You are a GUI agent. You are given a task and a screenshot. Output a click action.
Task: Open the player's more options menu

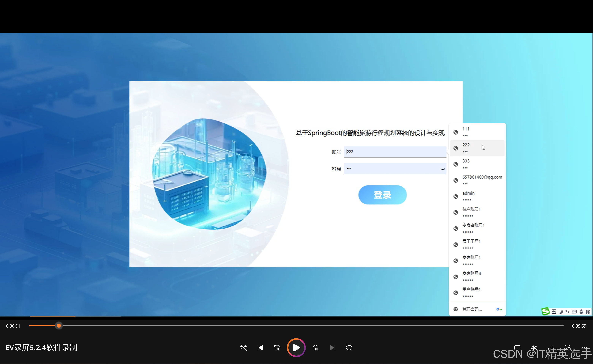click(584, 348)
